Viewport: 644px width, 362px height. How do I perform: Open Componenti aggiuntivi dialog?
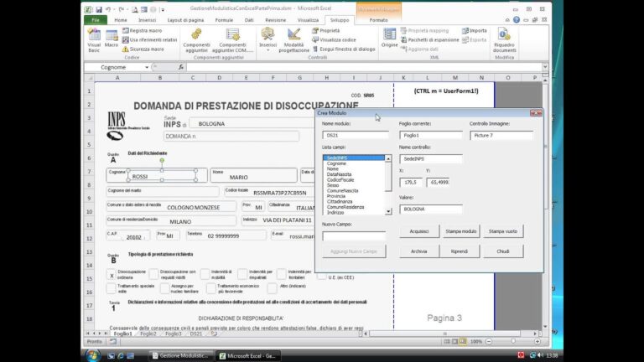pyautogui.click(x=196, y=40)
